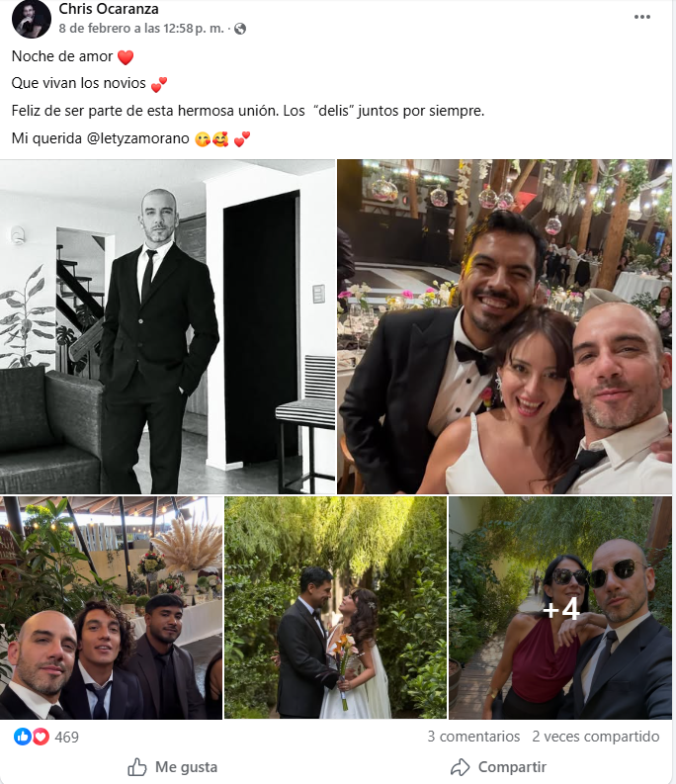Click the public globe privacy icon
676x784 pixels.
[x=240, y=29]
